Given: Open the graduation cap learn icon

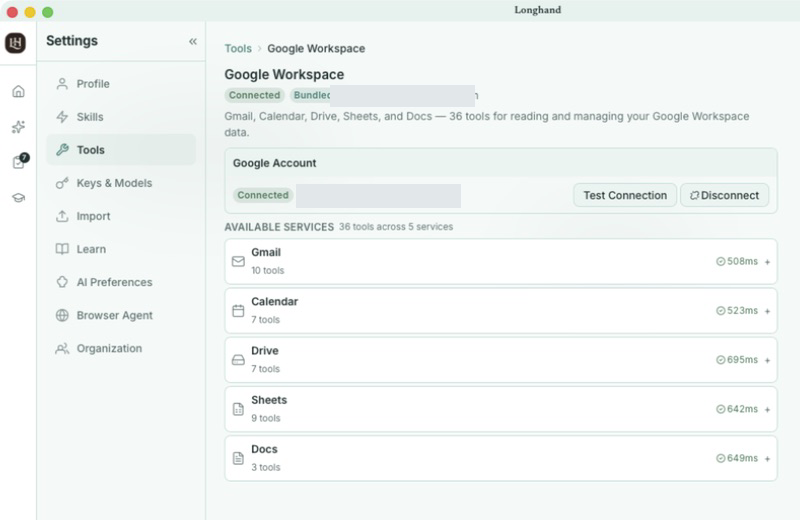Looking at the screenshot, I should tap(18, 198).
